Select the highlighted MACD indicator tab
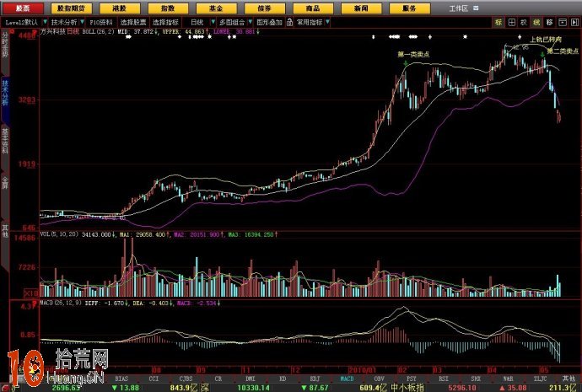Image resolution: width=582 pixels, height=392 pixels. coord(347,379)
